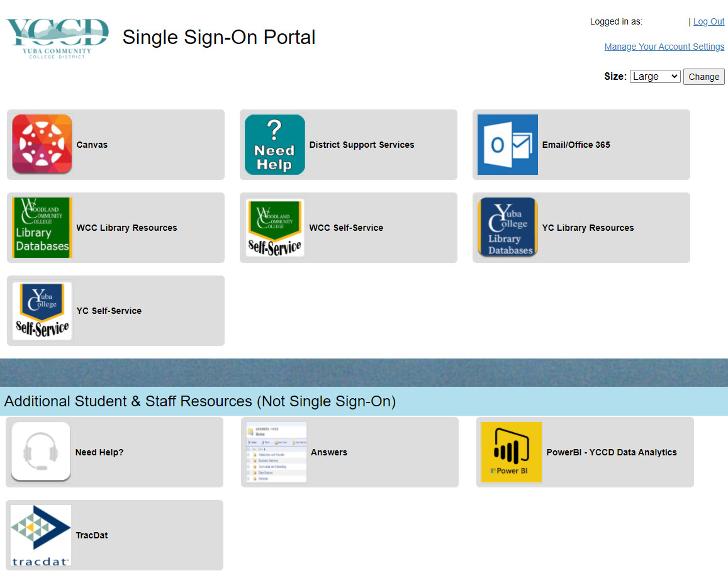Open the Canvas app icon
This screenshot has height=578, width=728.
42,144
